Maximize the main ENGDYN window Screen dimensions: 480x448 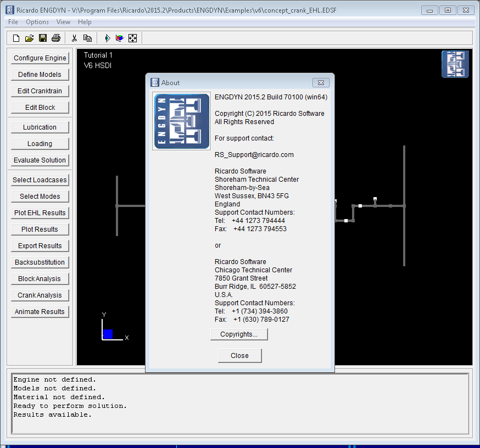coord(448,10)
